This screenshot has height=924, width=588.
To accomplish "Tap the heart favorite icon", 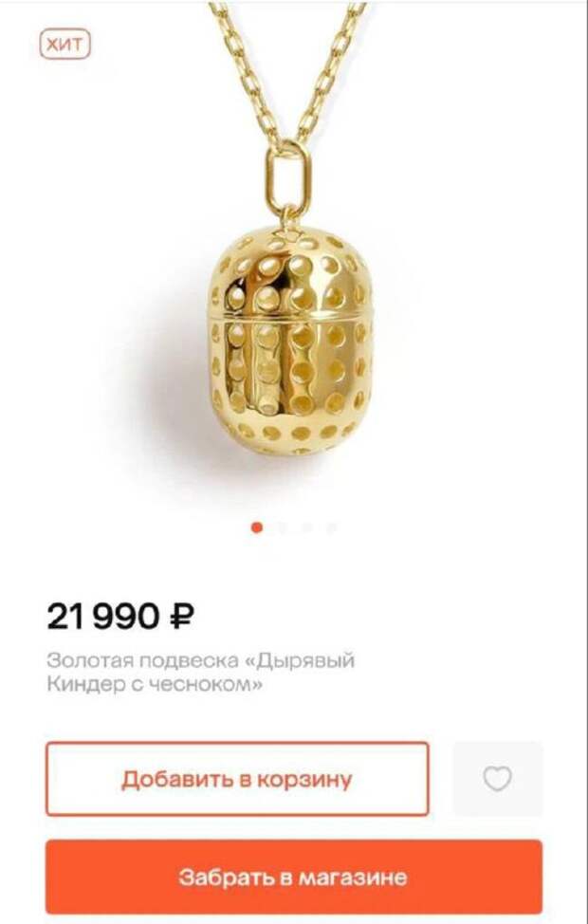I will (x=497, y=779).
